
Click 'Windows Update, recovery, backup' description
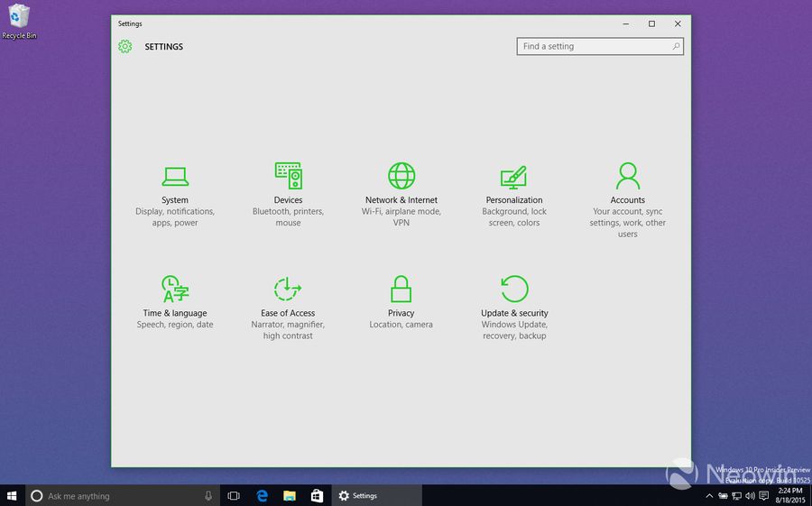point(514,330)
